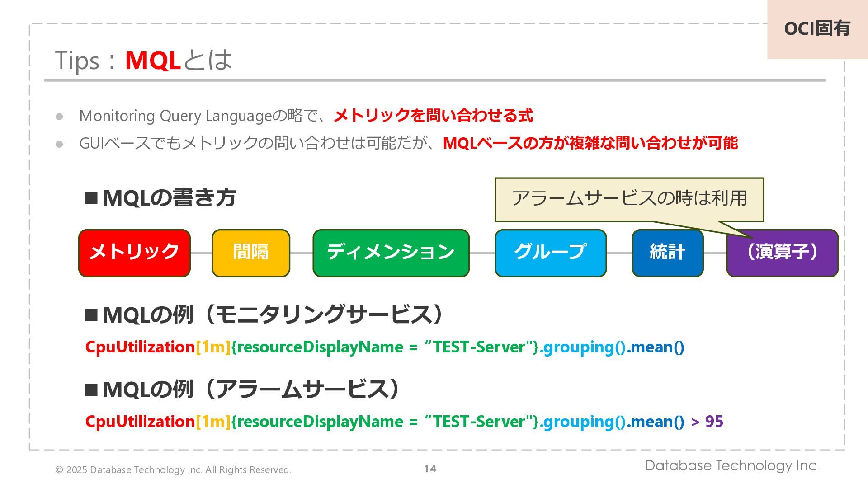Click the red メトリック box

[134, 253]
